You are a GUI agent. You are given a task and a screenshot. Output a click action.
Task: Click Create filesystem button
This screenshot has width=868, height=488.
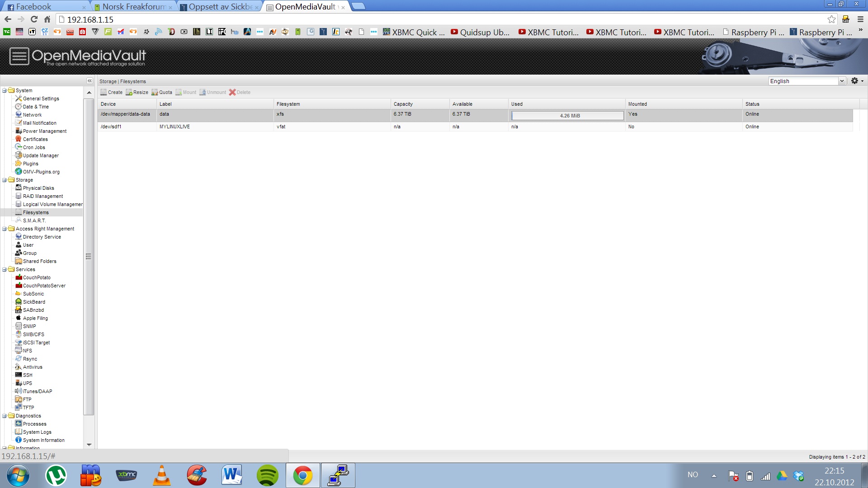click(111, 92)
